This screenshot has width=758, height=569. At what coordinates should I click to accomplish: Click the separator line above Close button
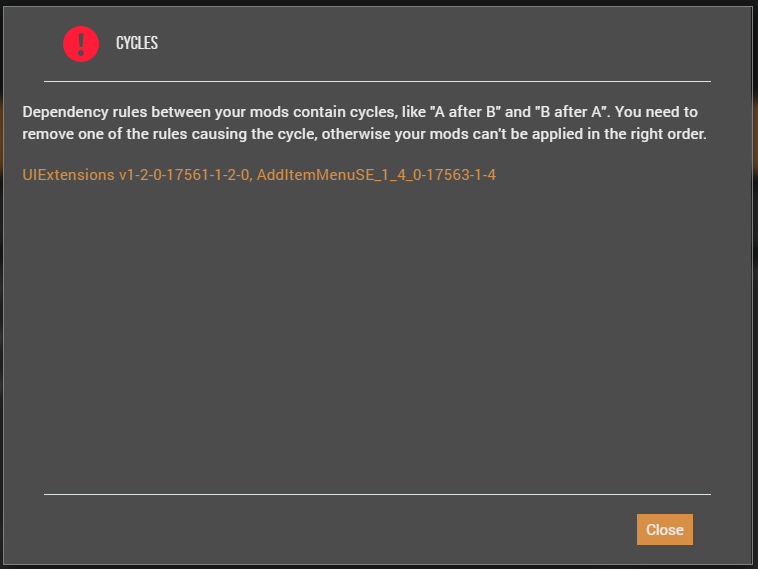(x=377, y=494)
